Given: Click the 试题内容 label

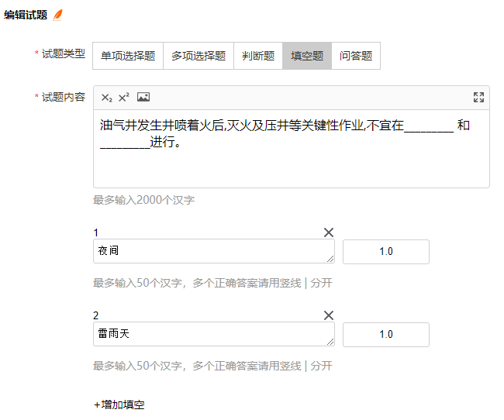Looking at the screenshot, I should (64, 97).
